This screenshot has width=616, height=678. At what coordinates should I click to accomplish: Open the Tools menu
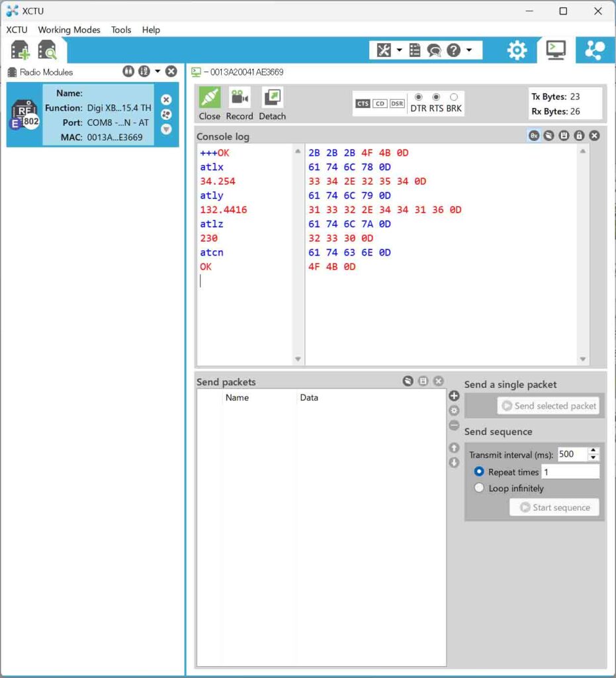coord(121,30)
